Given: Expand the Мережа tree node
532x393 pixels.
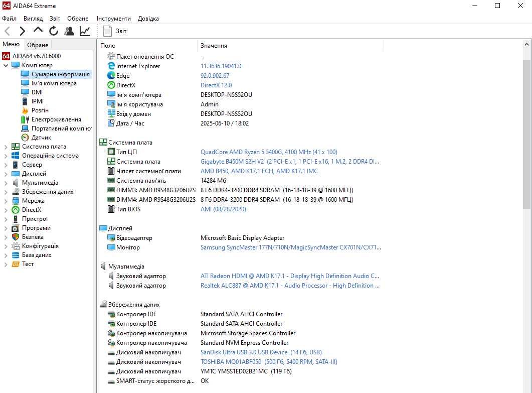Looking at the screenshot, I should (x=6, y=201).
